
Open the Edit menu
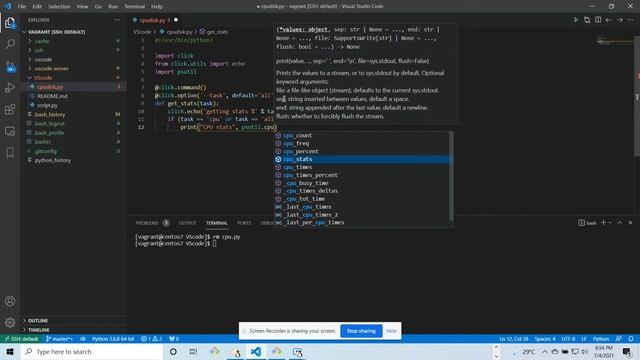click(37, 7)
